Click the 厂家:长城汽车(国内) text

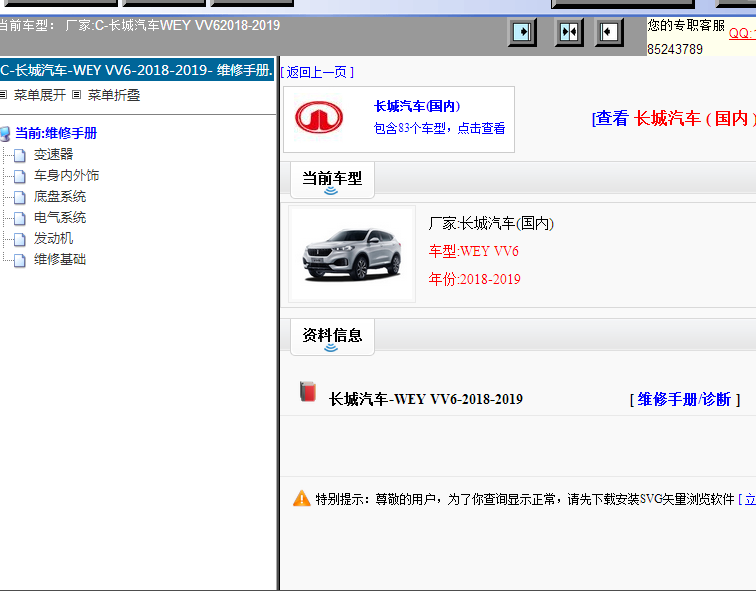pos(491,223)
